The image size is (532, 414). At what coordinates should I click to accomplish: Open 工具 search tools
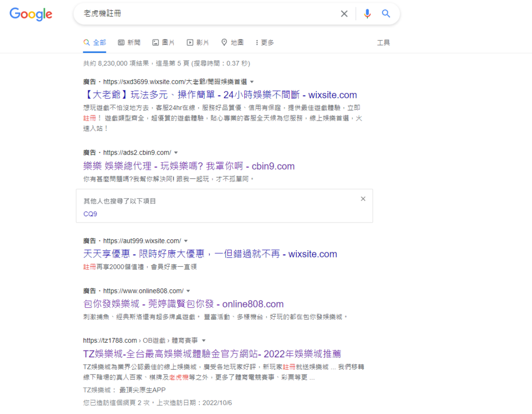click(x=383, y=43)
